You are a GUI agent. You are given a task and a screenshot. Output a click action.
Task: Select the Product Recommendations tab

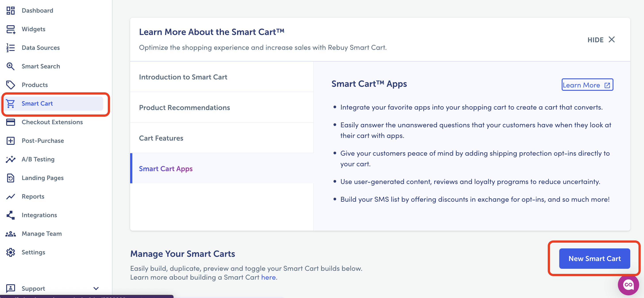click(185, 108)
